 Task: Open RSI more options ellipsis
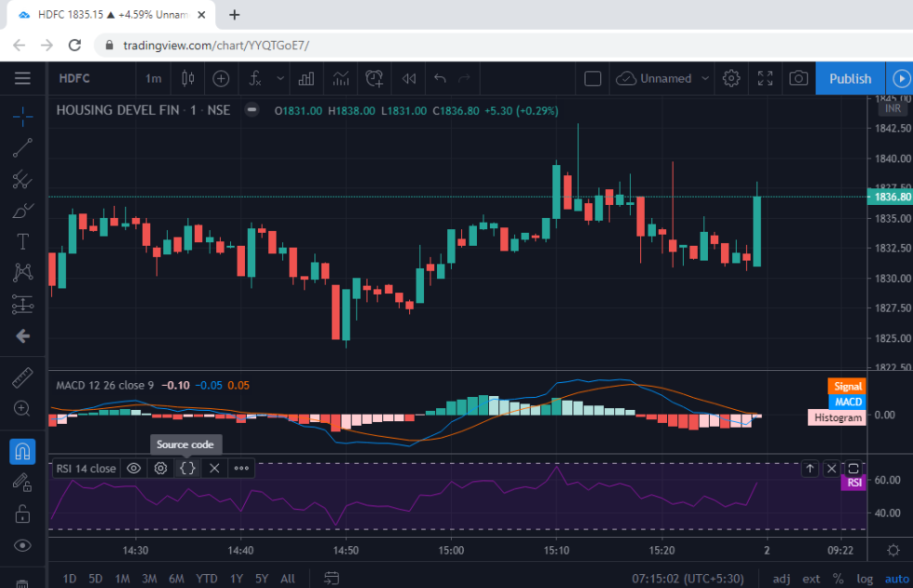241,468
